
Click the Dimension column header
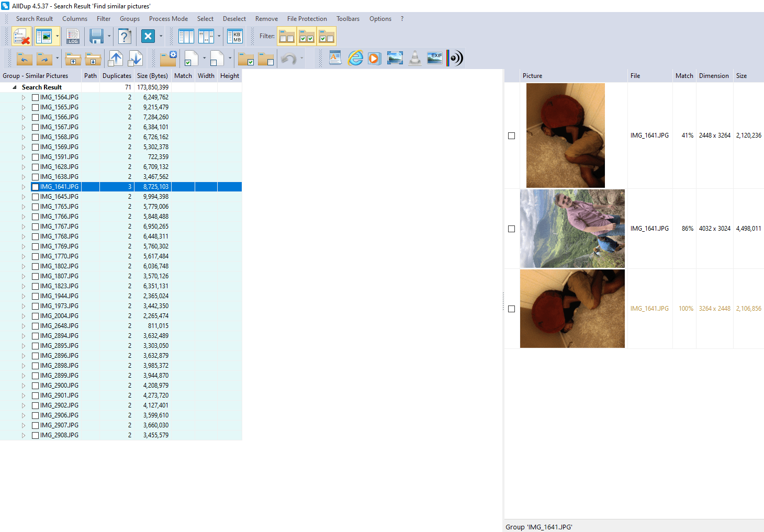713,76
